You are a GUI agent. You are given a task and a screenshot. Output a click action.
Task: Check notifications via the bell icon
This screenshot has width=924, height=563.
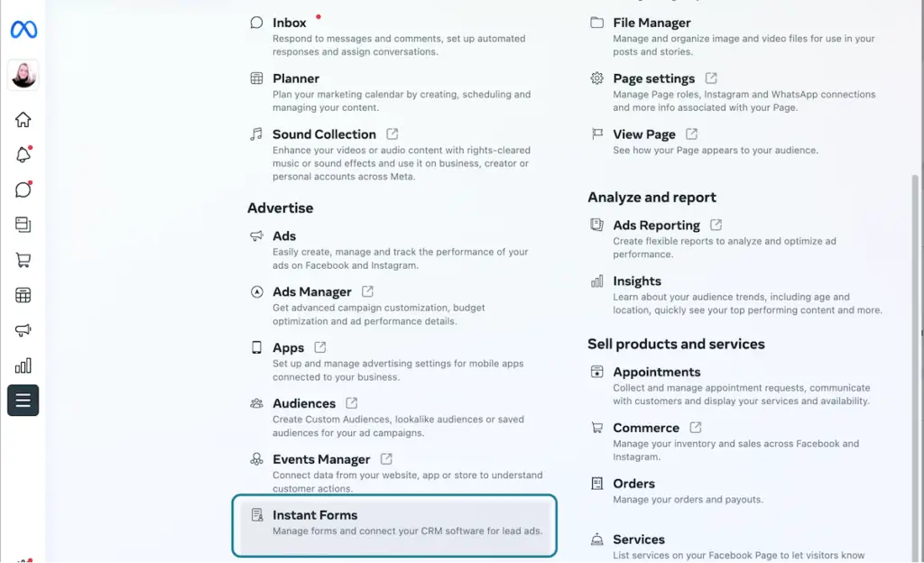click(23, 153)
